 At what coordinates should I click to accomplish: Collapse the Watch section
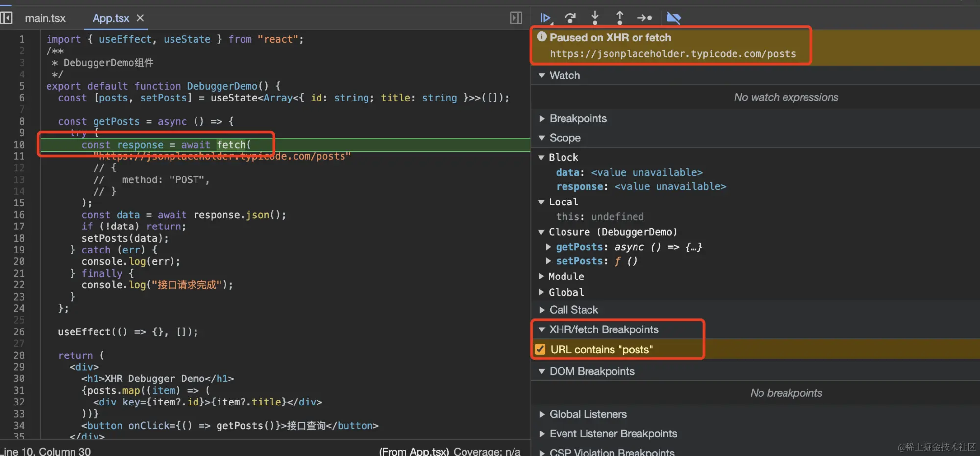pyautogui.click(x=542, y=75)
